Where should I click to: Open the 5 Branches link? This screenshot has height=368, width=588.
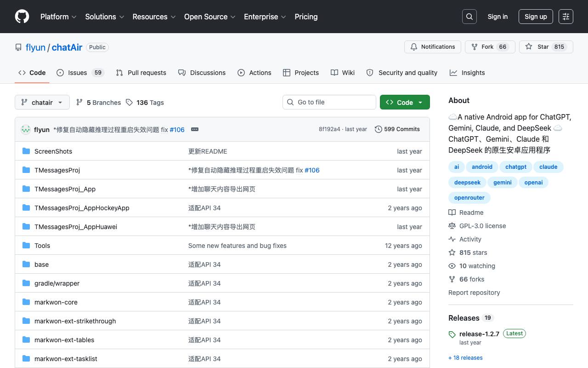tap(98, 103)
